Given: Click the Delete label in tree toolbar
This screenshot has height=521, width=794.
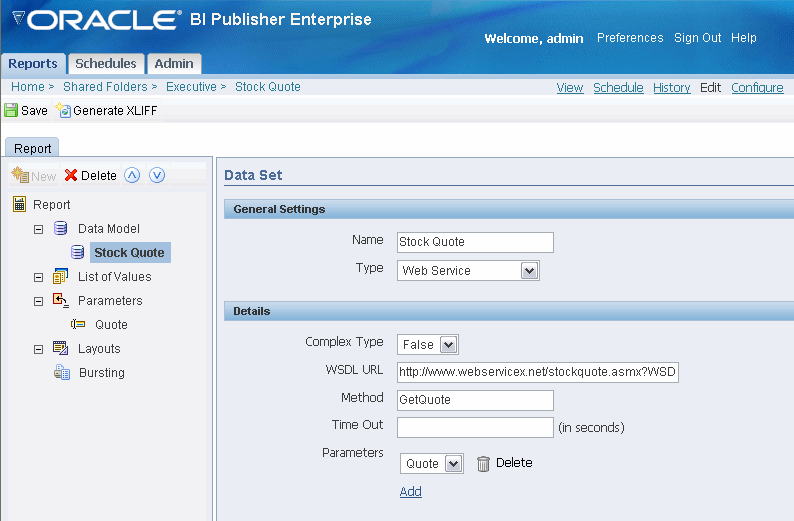Looking at the screenshot, I should [99, 176].
